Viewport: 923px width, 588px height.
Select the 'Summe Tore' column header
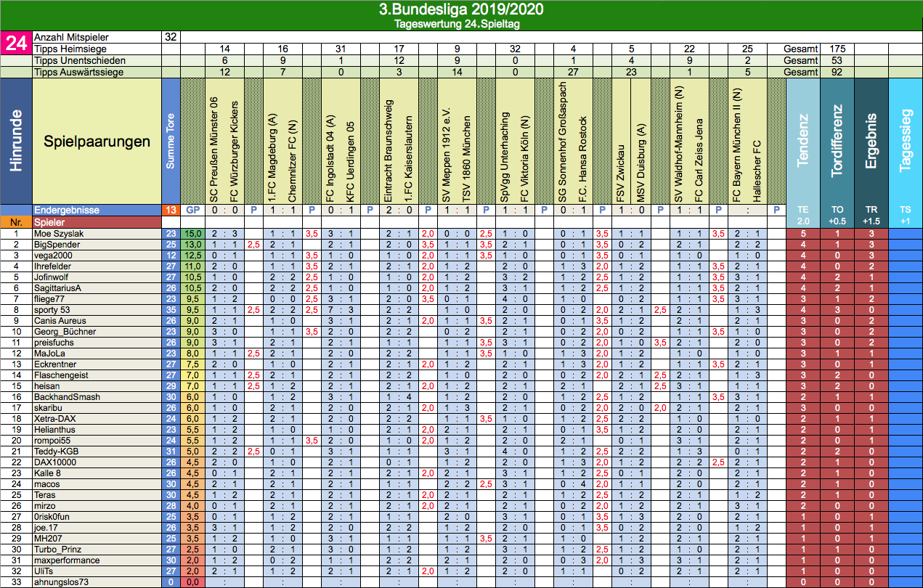[171, 141]
